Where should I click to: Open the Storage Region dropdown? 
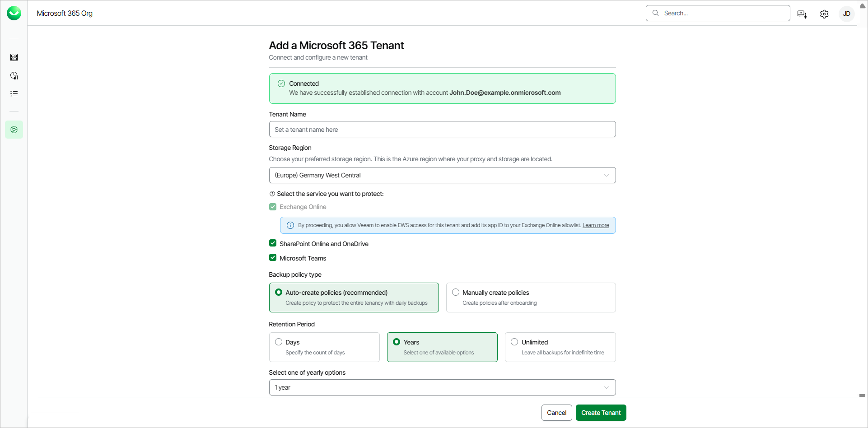click(442, 175)
